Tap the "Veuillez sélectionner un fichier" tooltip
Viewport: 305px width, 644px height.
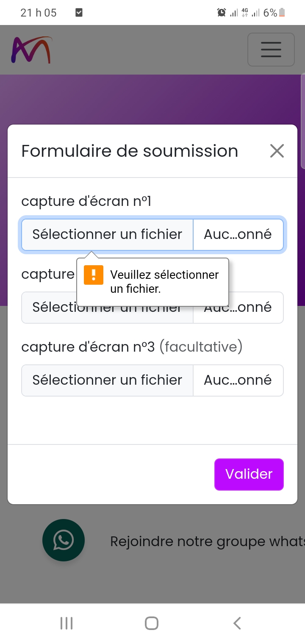pyautogui.click(x=164, y=282)
